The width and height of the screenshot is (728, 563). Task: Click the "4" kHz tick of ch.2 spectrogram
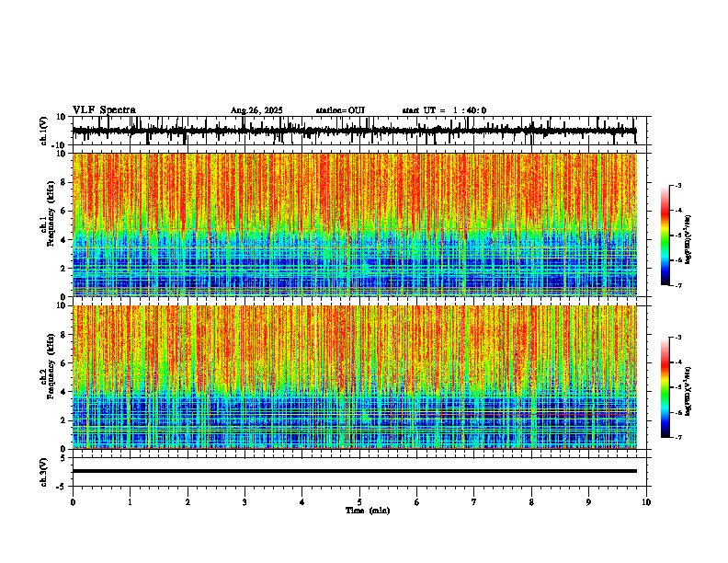(x=64, y=392)
